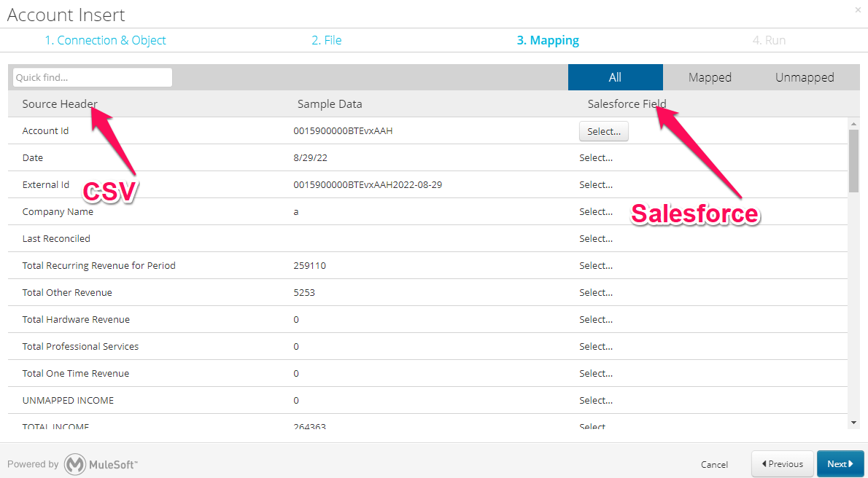Select the Date source header

pos(33,157)
